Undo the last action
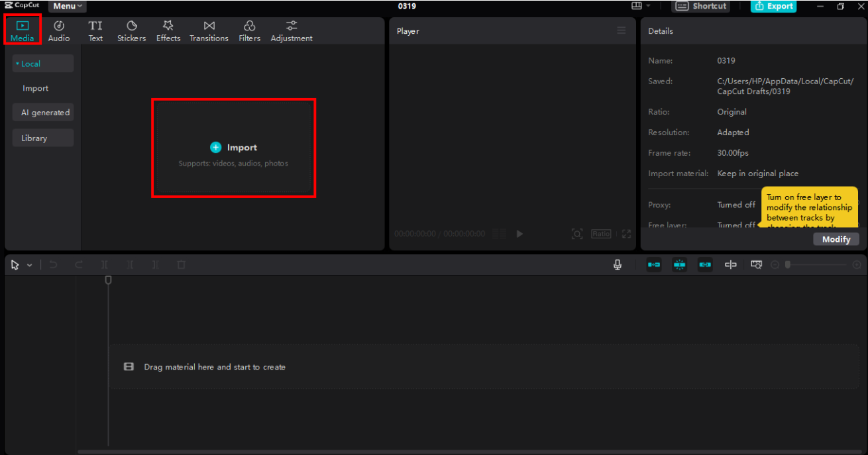868x455 pixels. (x=53, y=265)
